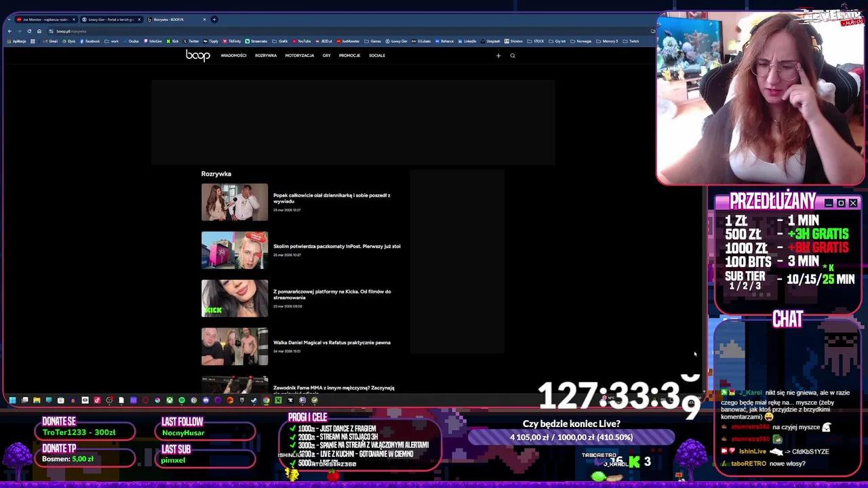The width and height of the screenshot is (868, 488).
Task: Reload the page with refresh icon
Action: pyautogui.click(x=29, y=31)
